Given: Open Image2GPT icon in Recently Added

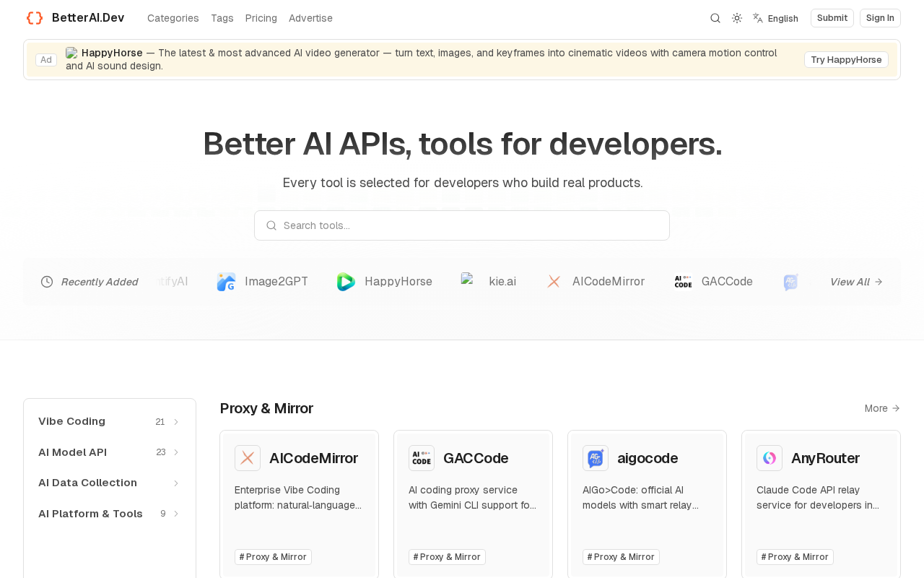Looking at the screenshot, I should [227, 282].
